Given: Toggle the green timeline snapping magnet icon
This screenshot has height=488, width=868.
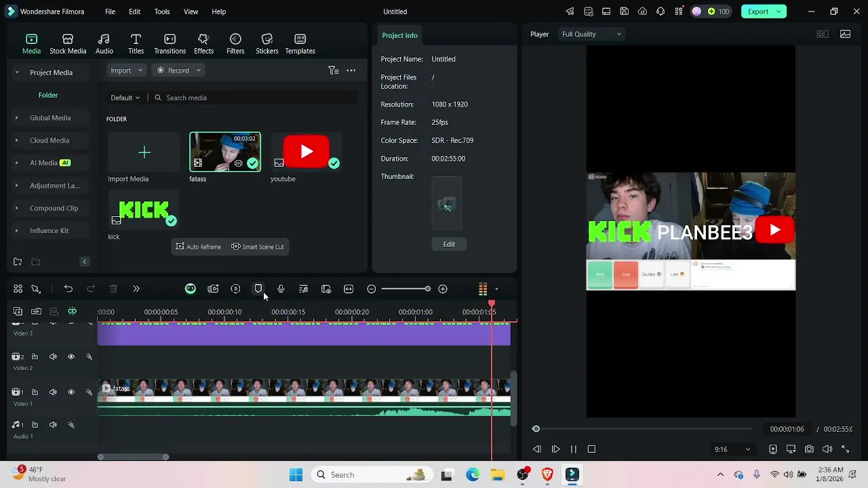Looking at the screenshot, I should point(72,311).
